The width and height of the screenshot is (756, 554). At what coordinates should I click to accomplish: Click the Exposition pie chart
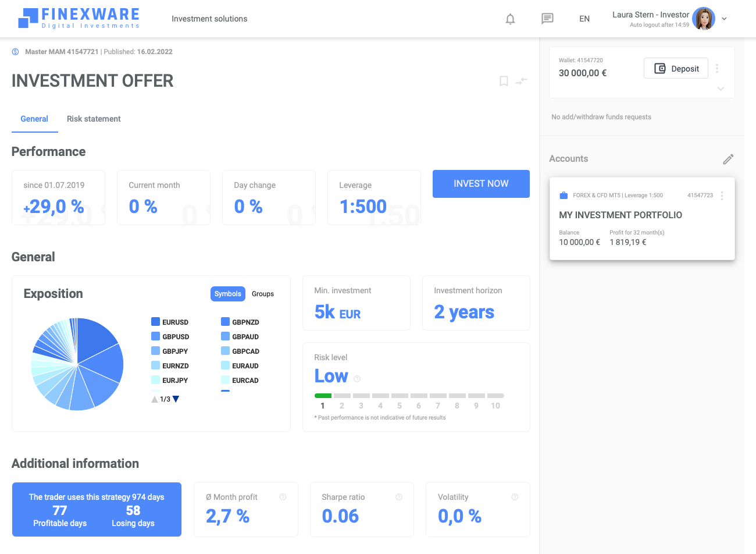point(77,364)
